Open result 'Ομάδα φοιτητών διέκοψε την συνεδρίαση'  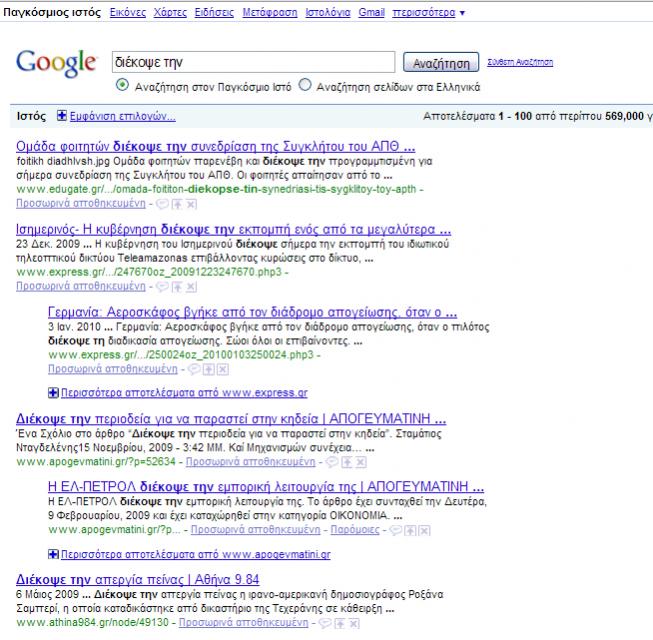coord(216,147)
